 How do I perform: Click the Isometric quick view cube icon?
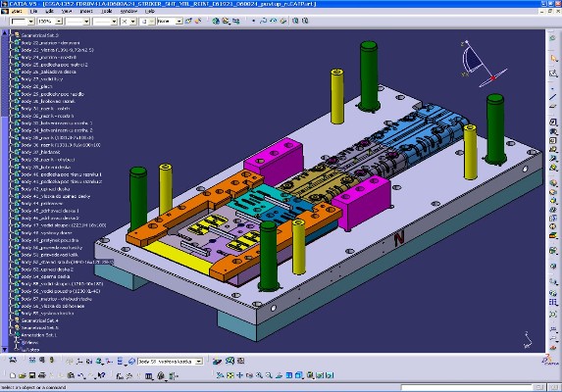pyautogui.click(x=299, y=375)
